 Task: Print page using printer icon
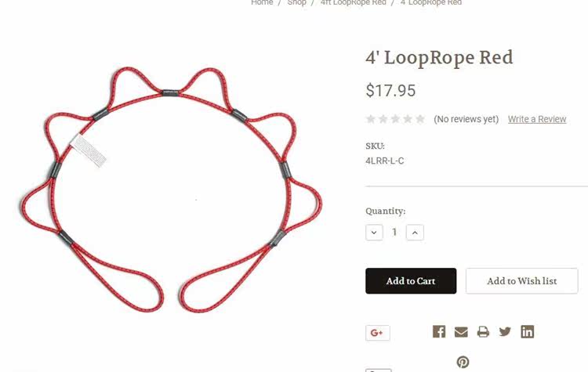[x=483, y=332]
